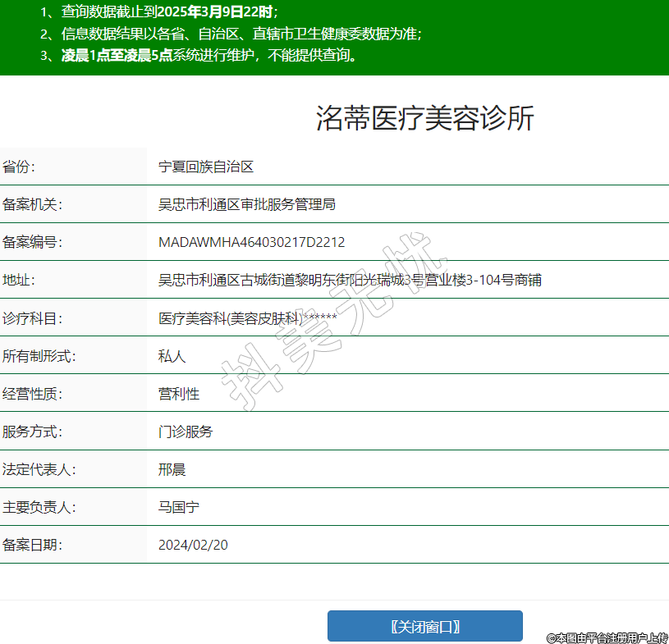Select the province value 宁夏回族自治区

(206, 167)
